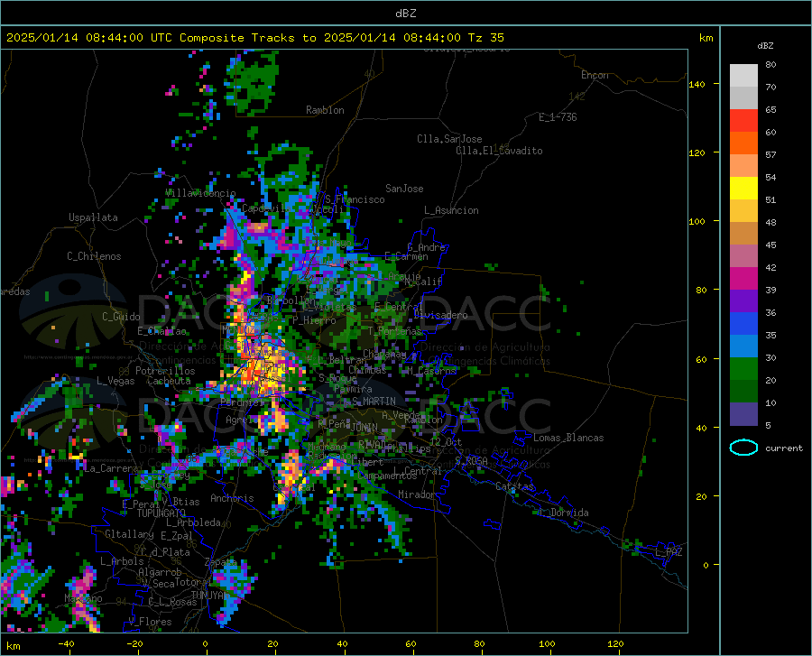Select the 'Palmira' place name
The width and height of the screenshot is (812, 656).
point(353,389)
